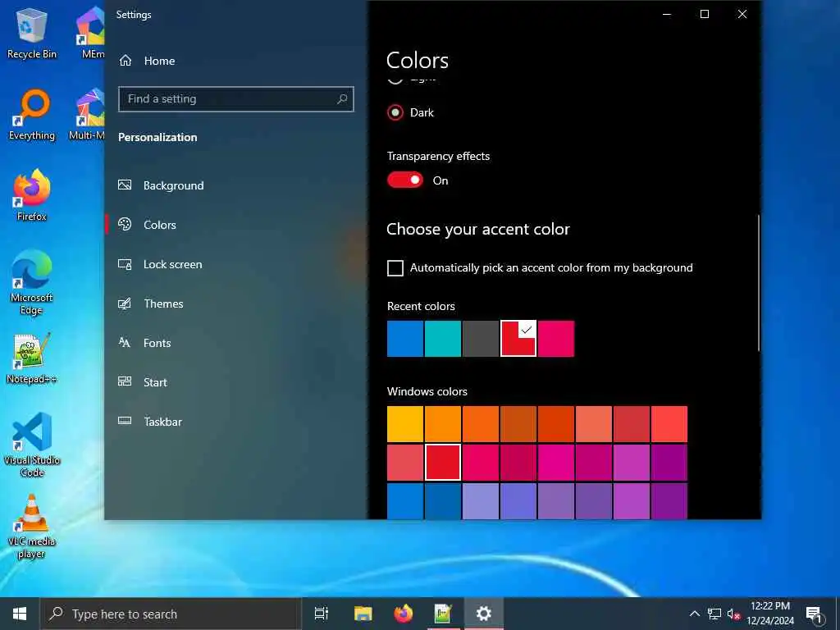This screenshot has width=840, height=630.
Task: Show hidden system tray icons
Action: point(694,614)
